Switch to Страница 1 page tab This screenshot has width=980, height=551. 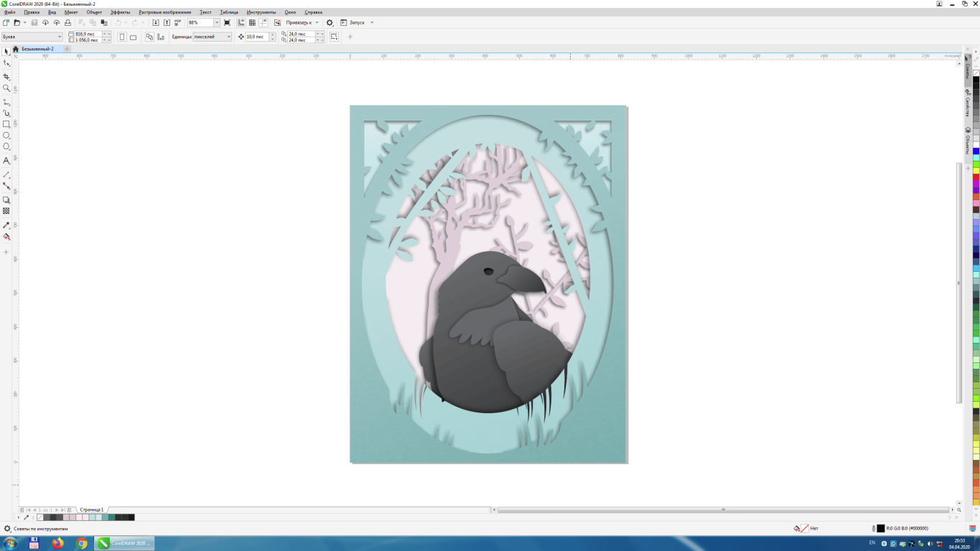(x=91, y=509)
